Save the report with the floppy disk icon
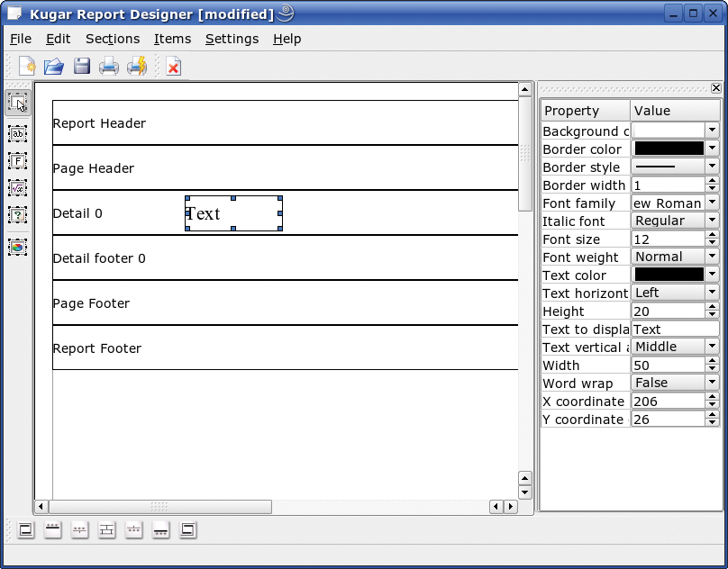 coord(82,66)
